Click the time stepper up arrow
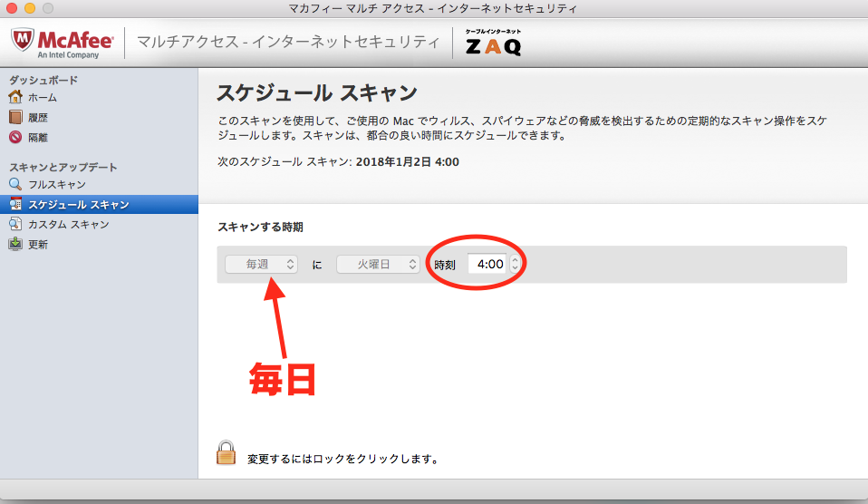The height and width of the screenshot is (504, 868). click(x=516, y=260)
